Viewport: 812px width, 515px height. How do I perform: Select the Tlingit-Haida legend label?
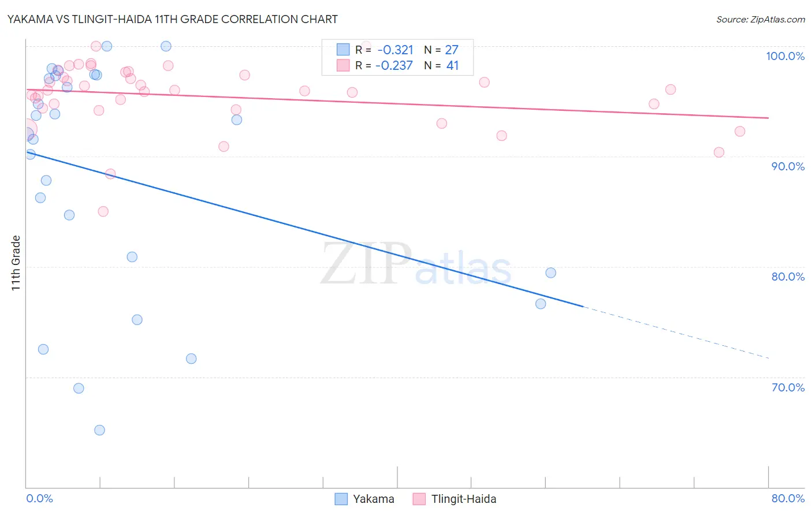(x=464, y=499)
